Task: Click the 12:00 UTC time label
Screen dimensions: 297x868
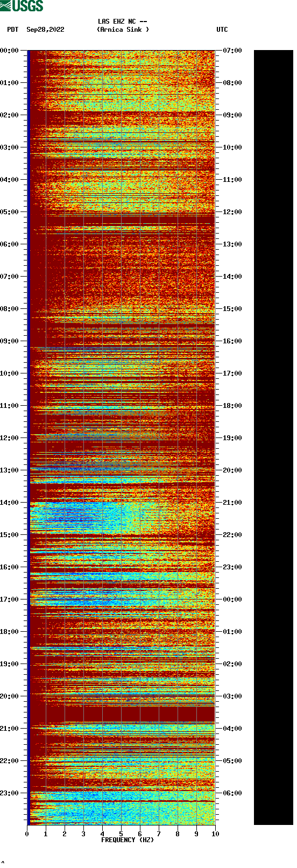Action: (232, 212)
